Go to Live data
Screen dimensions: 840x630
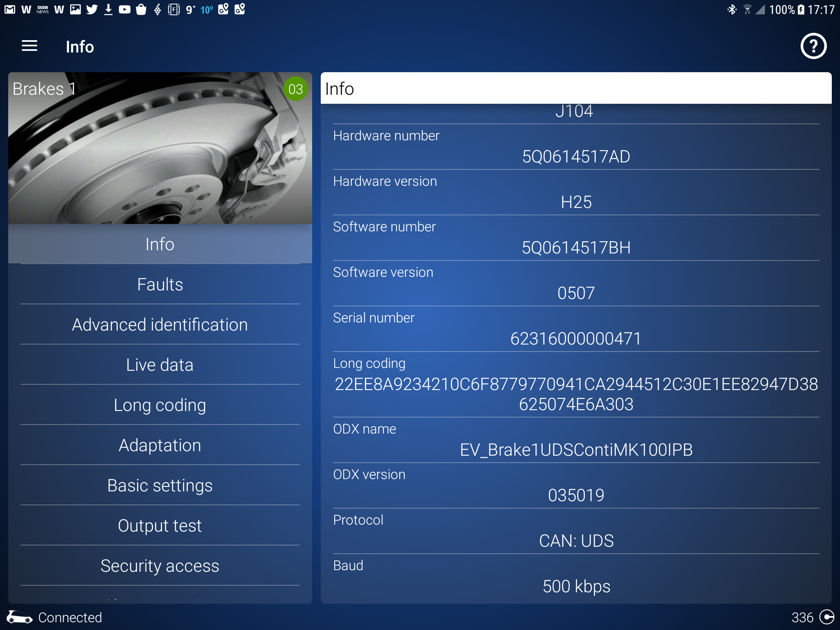point(160,365)
